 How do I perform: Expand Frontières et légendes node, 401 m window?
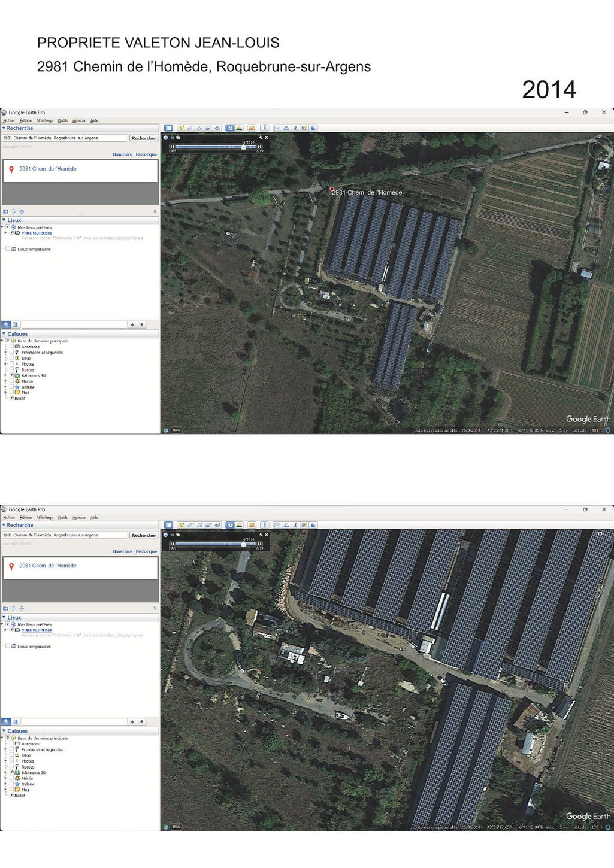5,353
